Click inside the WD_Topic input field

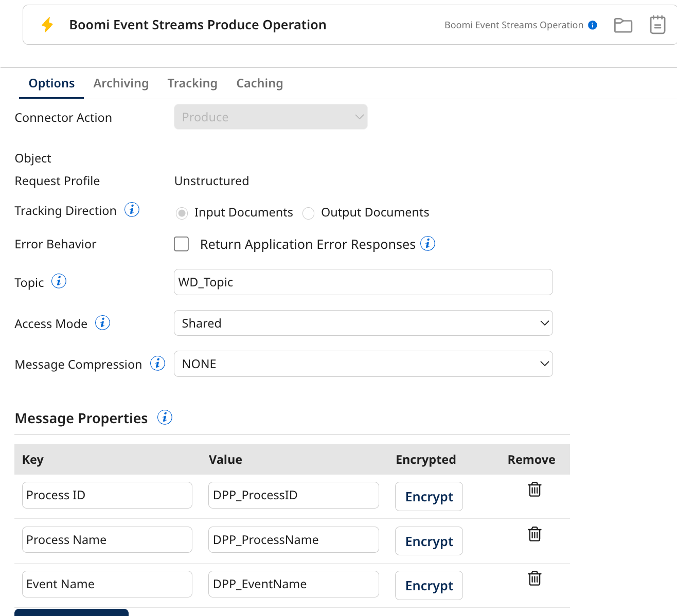click(x=363, y=282)
